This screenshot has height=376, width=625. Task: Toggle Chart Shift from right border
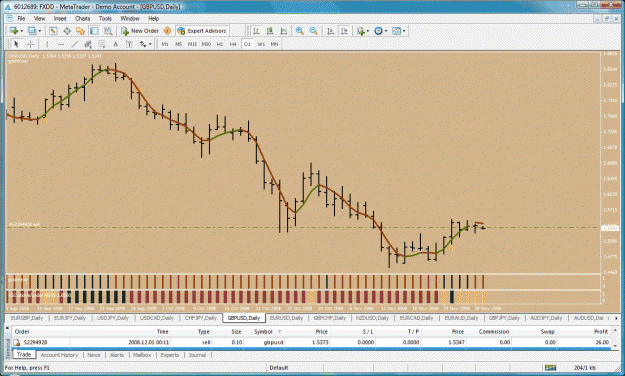click(x=344, y=31)
